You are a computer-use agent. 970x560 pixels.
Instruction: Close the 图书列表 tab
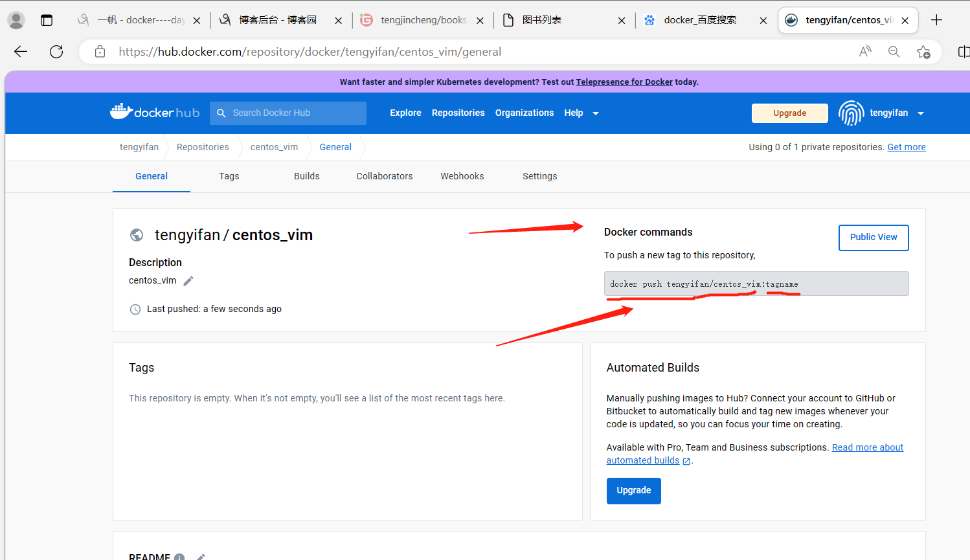[622, 21]
